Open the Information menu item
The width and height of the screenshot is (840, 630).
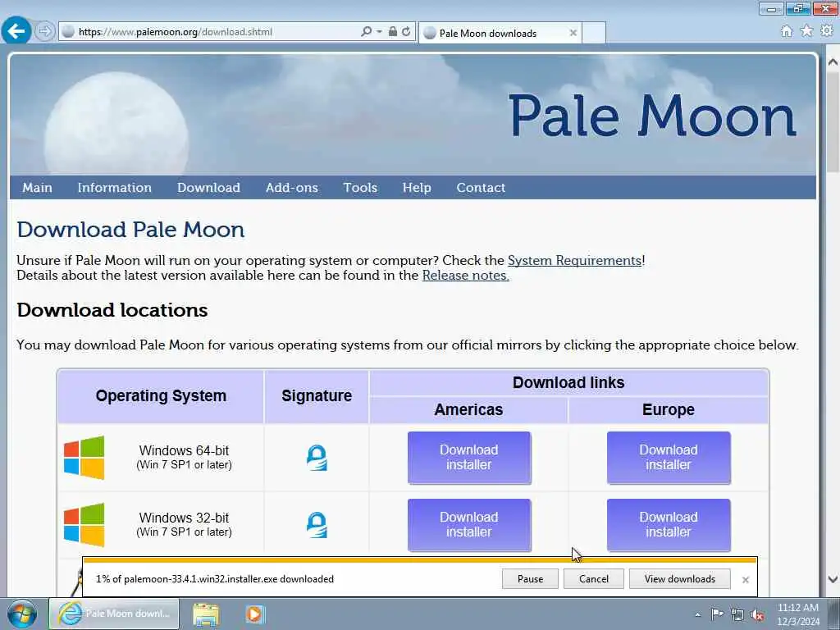tap(115, 188)
